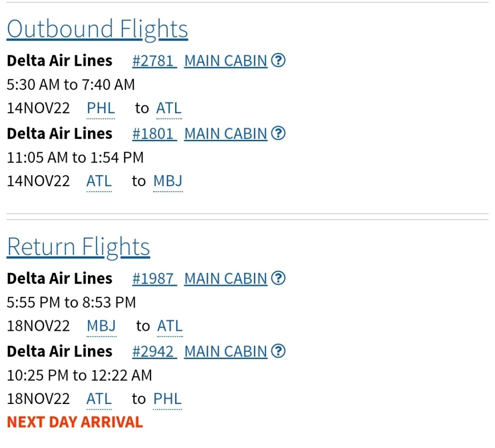
Task: Select MAIN CABIN link for flight #1987
Action: tap(226, 279)
